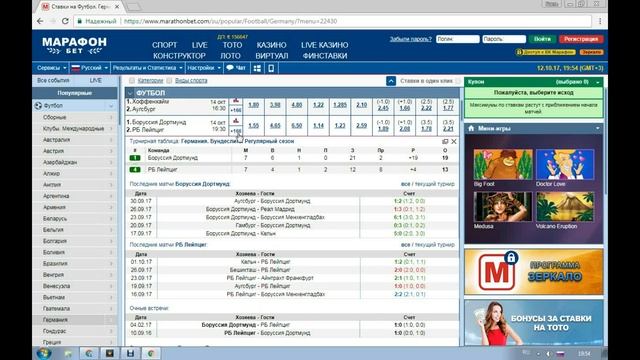Tick the Виды спорта checkbox
The height and width of the screenshot is (360, 640).
(169, 80)
